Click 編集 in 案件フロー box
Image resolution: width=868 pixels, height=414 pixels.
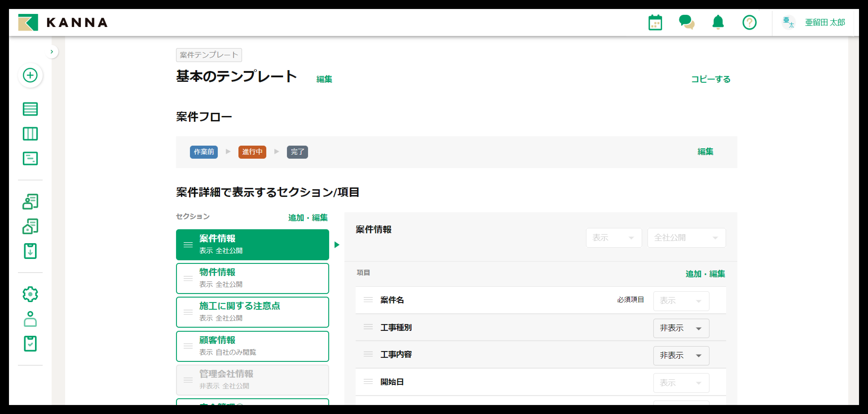coord(705,151)
